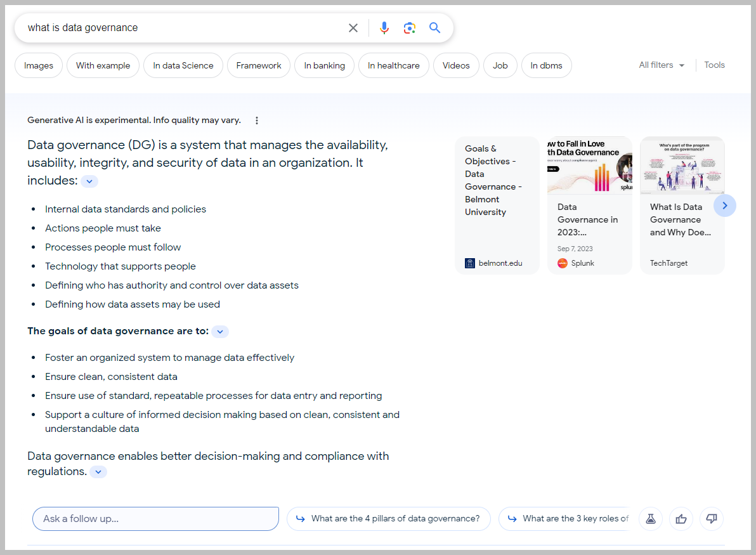Click the TechTarget card thumbnail image
Image resolution: width=756 pixels, height=555 pixels.
[682, 166]
